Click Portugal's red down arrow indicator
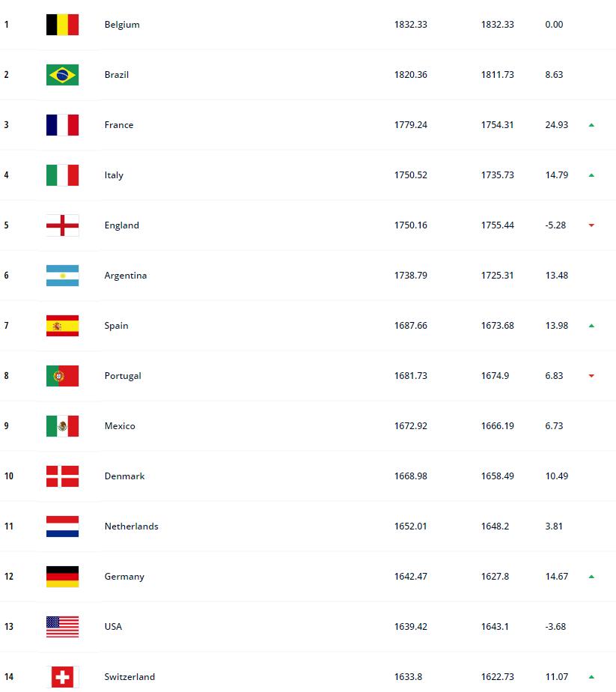616x692 pixels. point(591,376)
